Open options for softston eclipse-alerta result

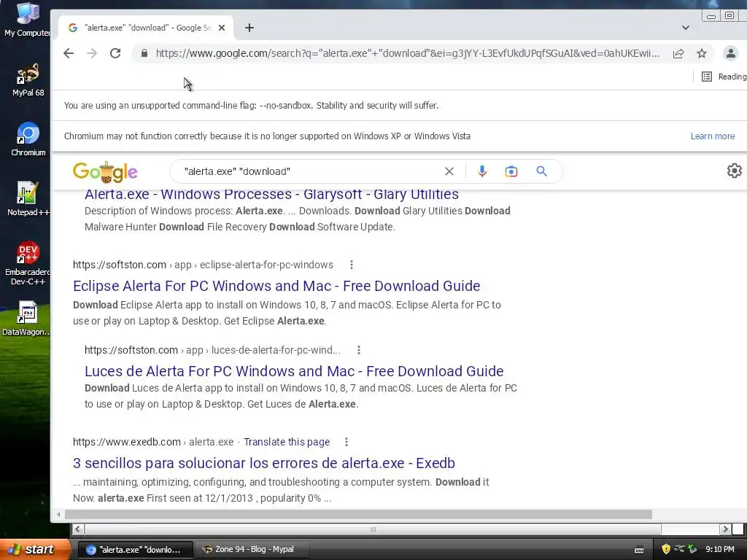(352, 265)
